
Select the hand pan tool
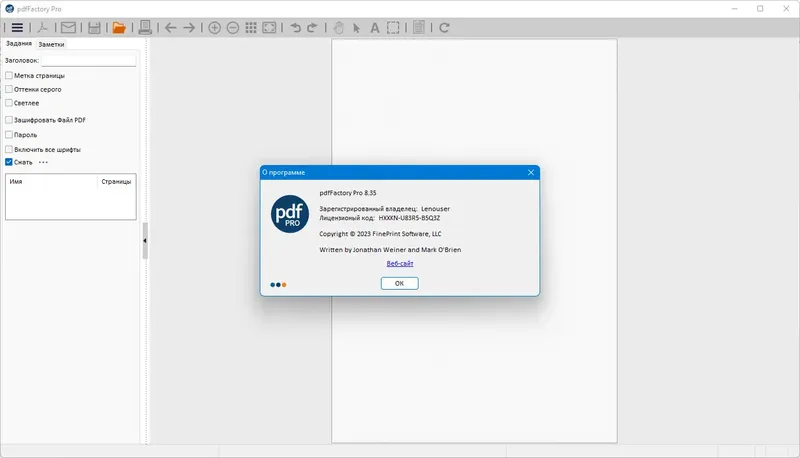(338, 28)
